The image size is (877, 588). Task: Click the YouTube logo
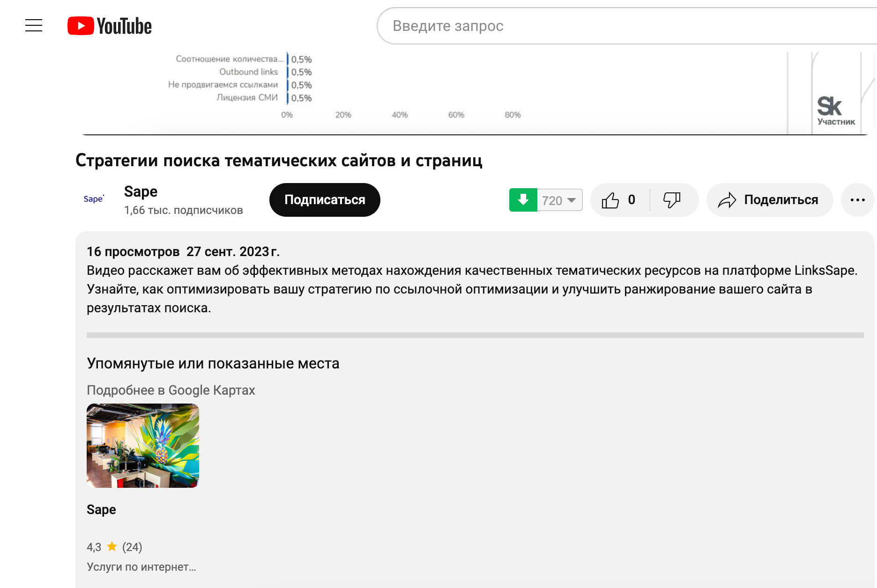pyautogui.click(x=110, y=26)
